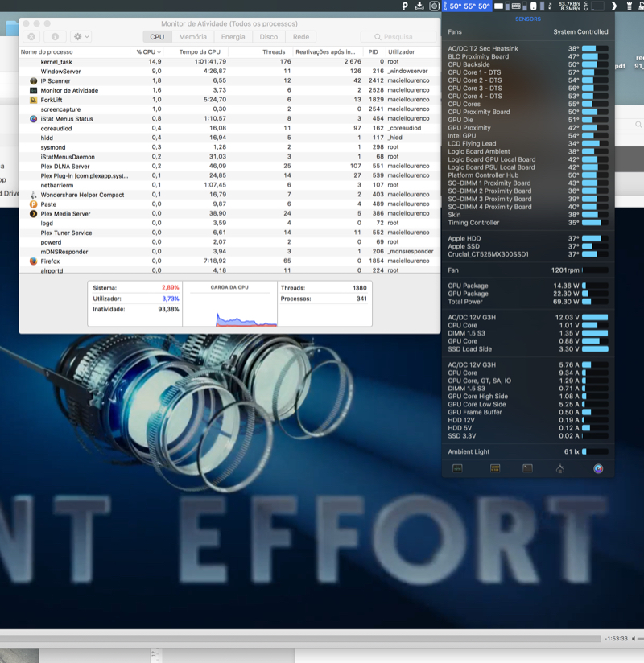Click the Apple HDD temperature row
644x663 pixels.
pos(528,238)
